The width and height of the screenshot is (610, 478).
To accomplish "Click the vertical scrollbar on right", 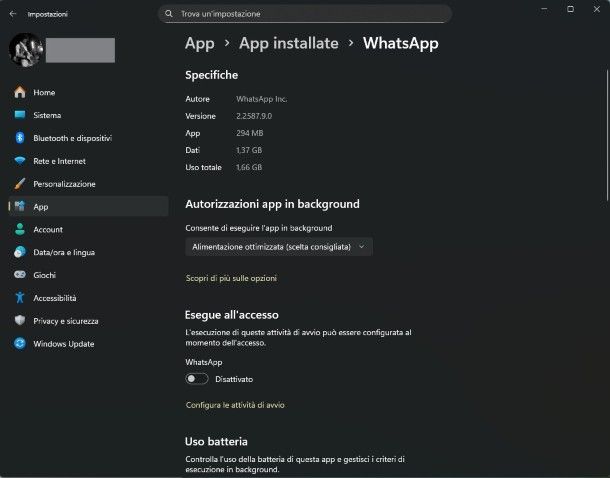I will click(x=607, y=135).
